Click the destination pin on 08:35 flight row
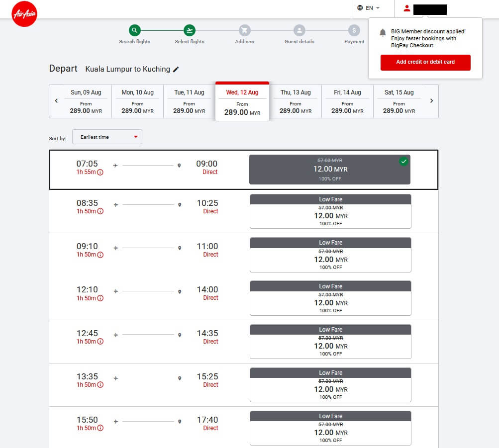Image resolution: width=499 pixels, height=448 pixels. pos(180,205)
